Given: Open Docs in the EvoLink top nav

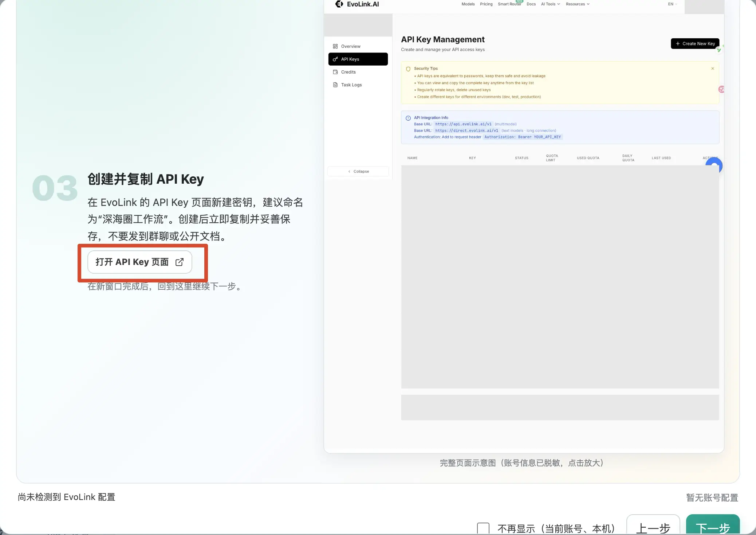Looking at the screenshot, I should [531, 4].
